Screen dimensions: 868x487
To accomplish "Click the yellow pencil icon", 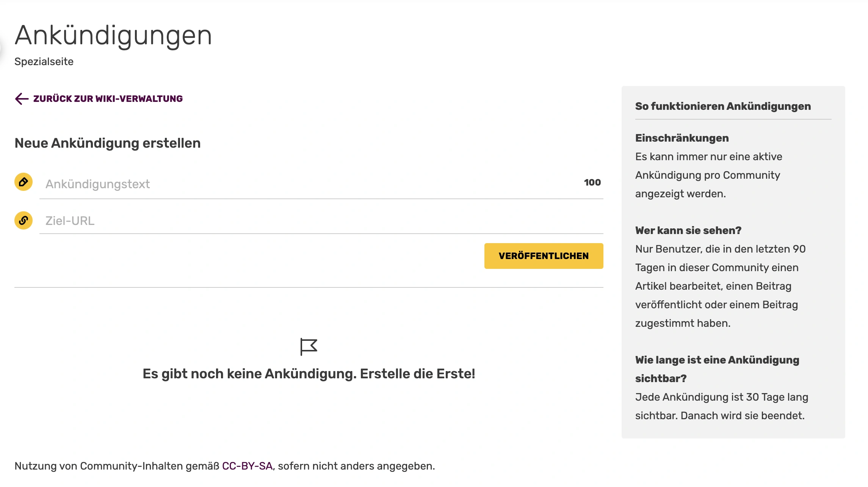I will pyautogui.click(x=24, y=182).
